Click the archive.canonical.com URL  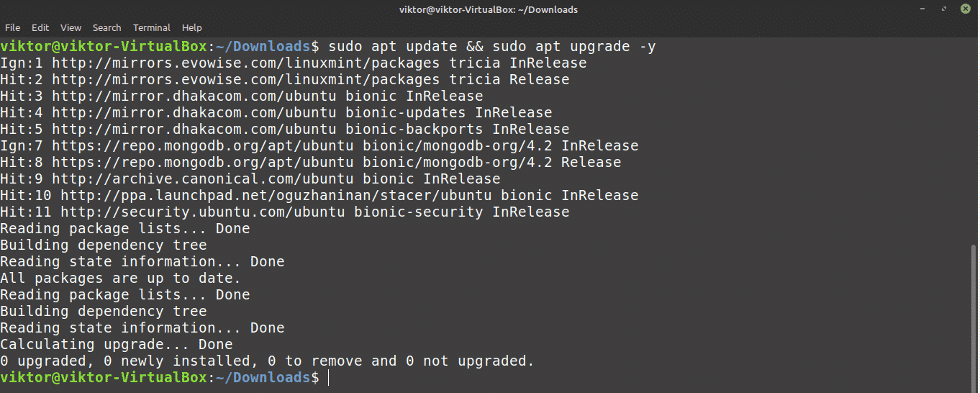(x=202, y=179)
